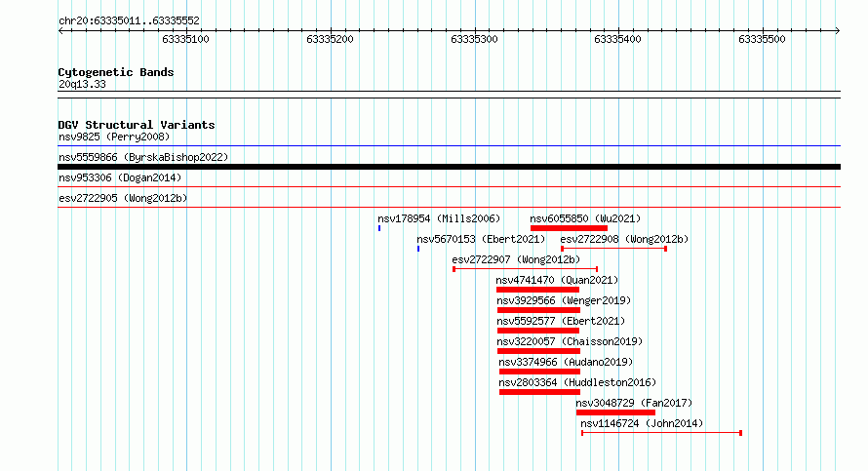Select the red nsv5592577 variant bar

coord(538,331)
